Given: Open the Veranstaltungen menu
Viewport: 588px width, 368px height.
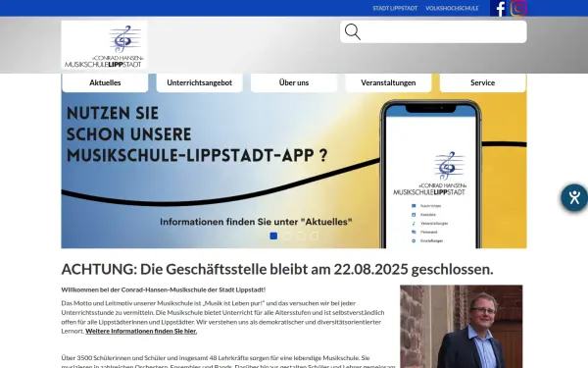Looking at the screenshot, I should click(x=388, y=82).
